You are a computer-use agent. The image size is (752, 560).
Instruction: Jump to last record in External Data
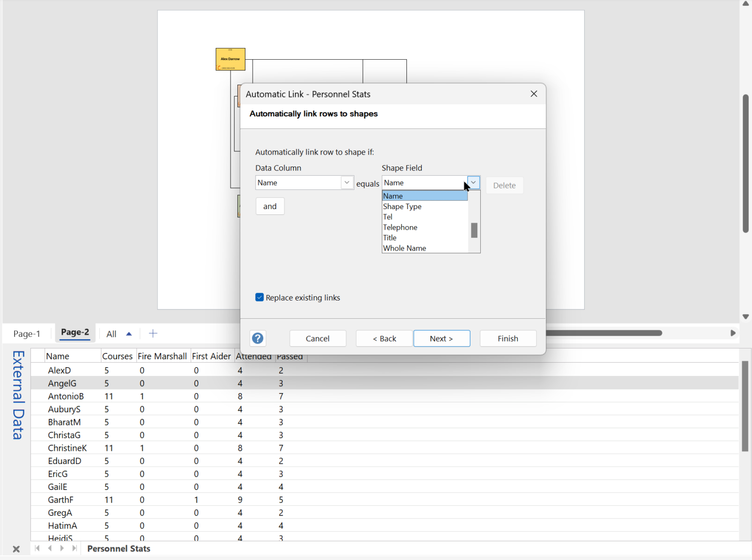74,548
